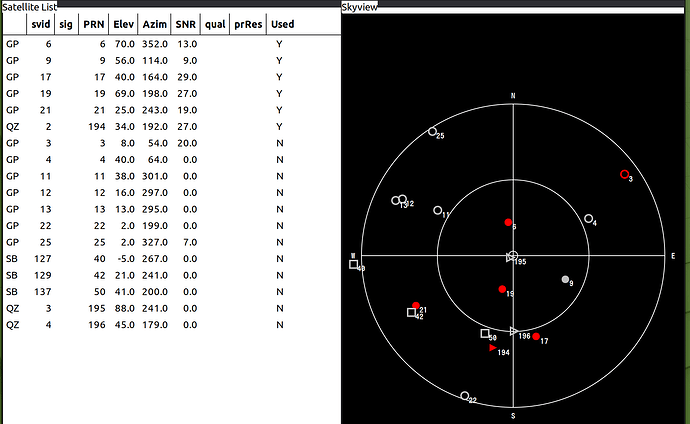Select gray satellite 9 marker in Skyview
Viewport: 690px width, 424px height.
tap(565, 279)
